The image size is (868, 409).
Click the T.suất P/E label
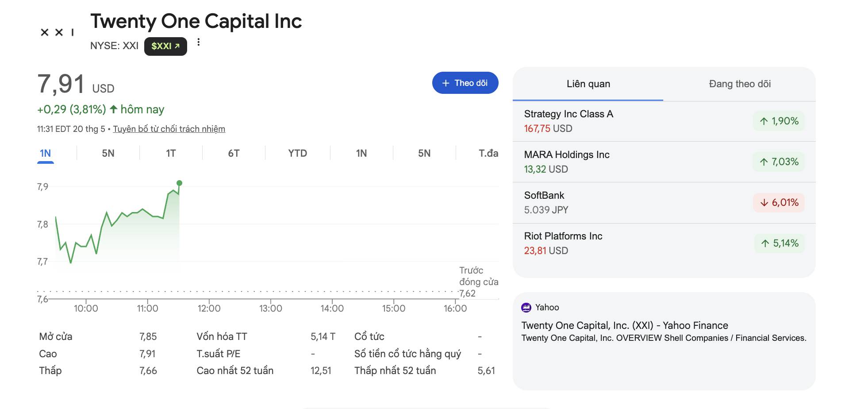coord(219,354)
